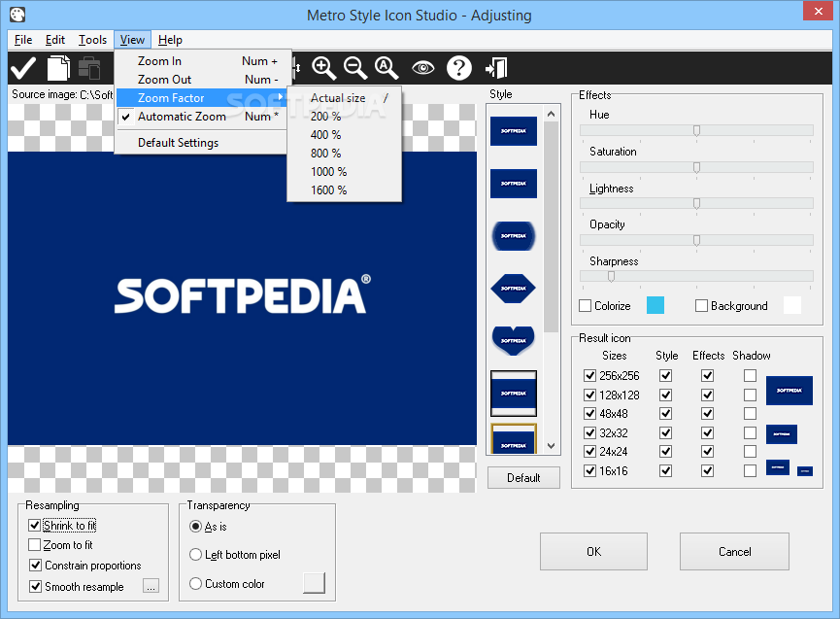Select Left bottom pixel transparency option
The image size is (840, 619).
195,555
